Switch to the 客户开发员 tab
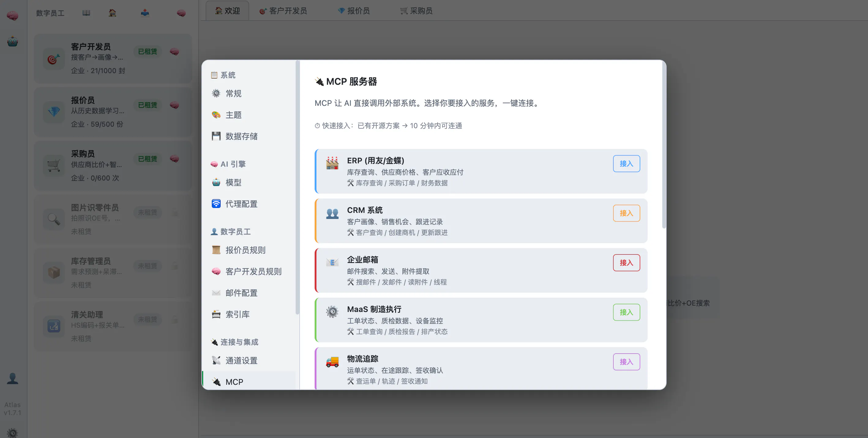Viewport: 868px width, 438px height. click(283, 11)
